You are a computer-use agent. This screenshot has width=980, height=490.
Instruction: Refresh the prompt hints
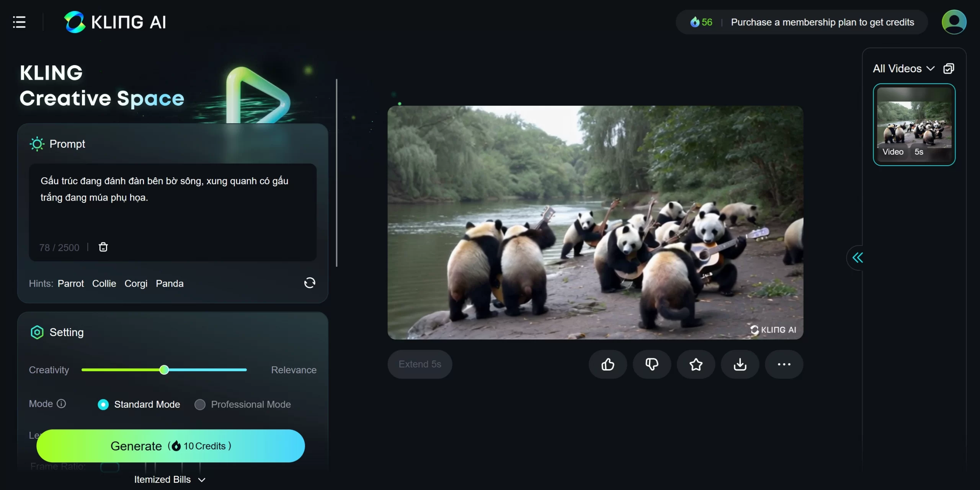coord(309,283)
